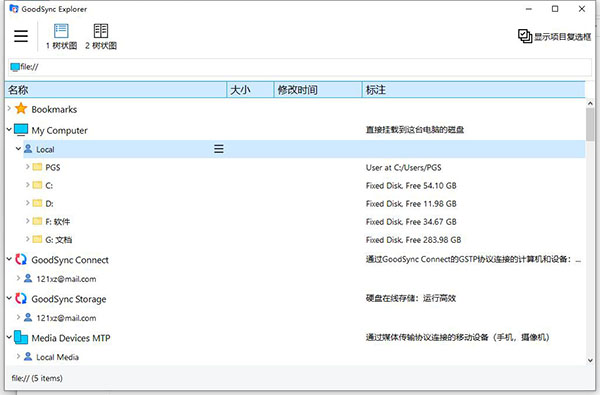Expand the Bookmarks node
The height and width of the screenshot is (395, 600).
click(9, 109)
